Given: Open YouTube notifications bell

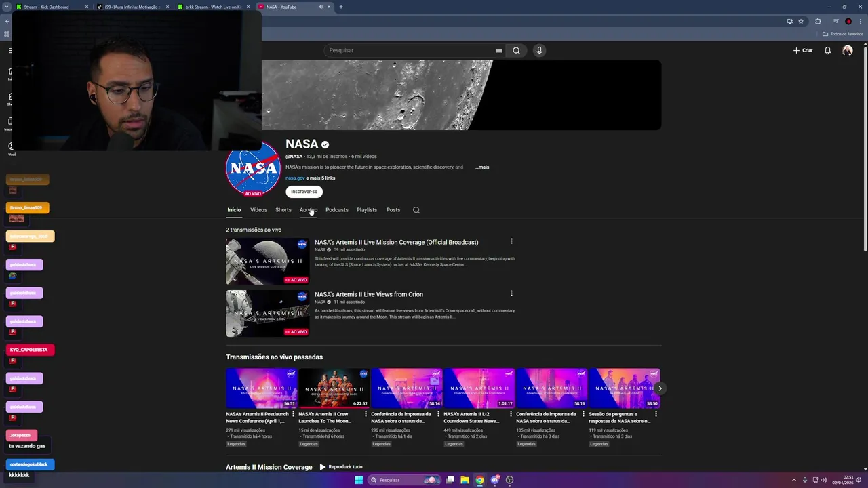Looking at the screenshot, I should (x=827, y=50).
